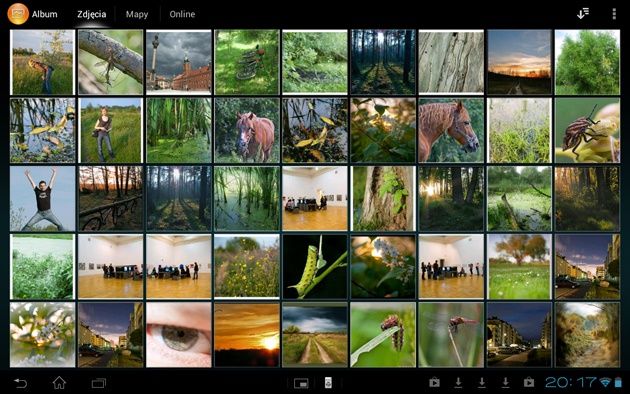Viewport: 630px width, 394px height.
Task: Open the tree trunk with ivy photo
Action: (383, 199)
